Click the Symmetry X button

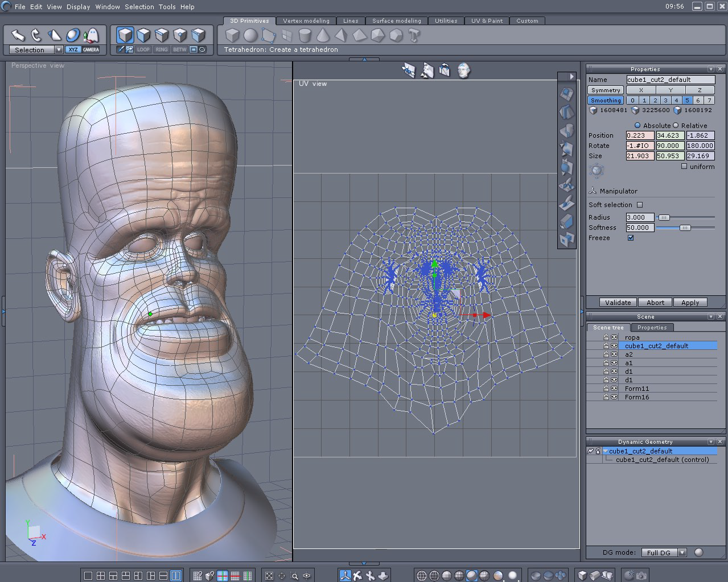(641, 90)
